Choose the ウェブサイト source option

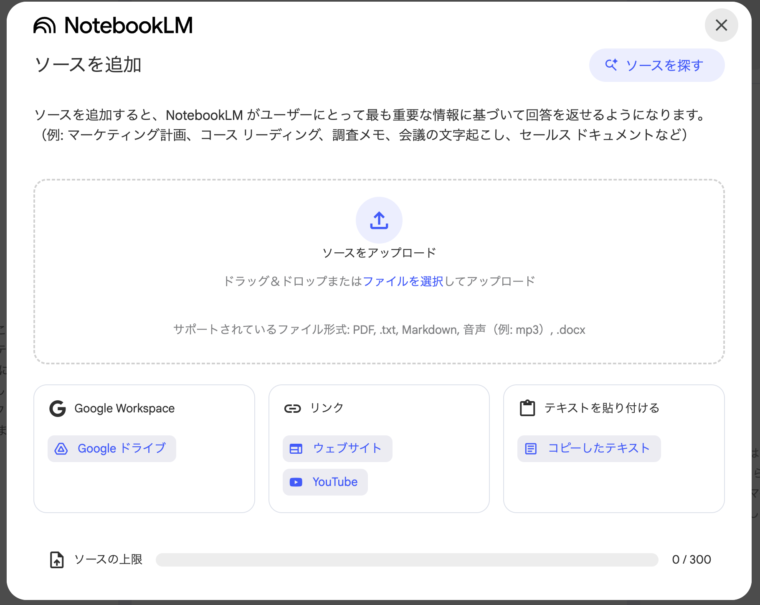(x=337, y=448)
